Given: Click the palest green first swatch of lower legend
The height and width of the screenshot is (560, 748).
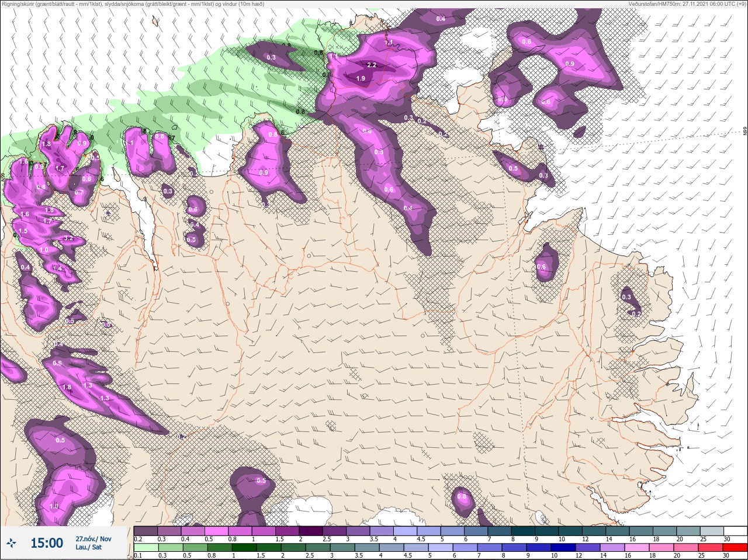Looking at the screenshot, I should (146, 547).
